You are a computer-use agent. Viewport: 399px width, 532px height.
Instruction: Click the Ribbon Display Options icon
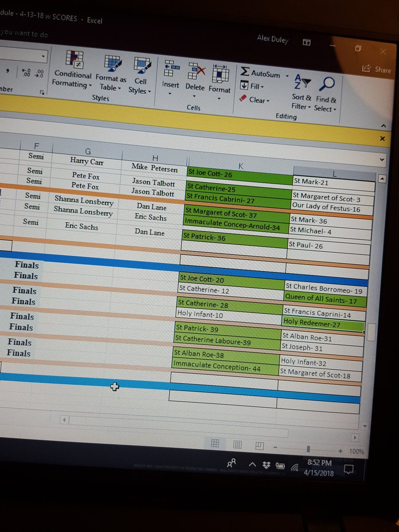click(307, 42)
